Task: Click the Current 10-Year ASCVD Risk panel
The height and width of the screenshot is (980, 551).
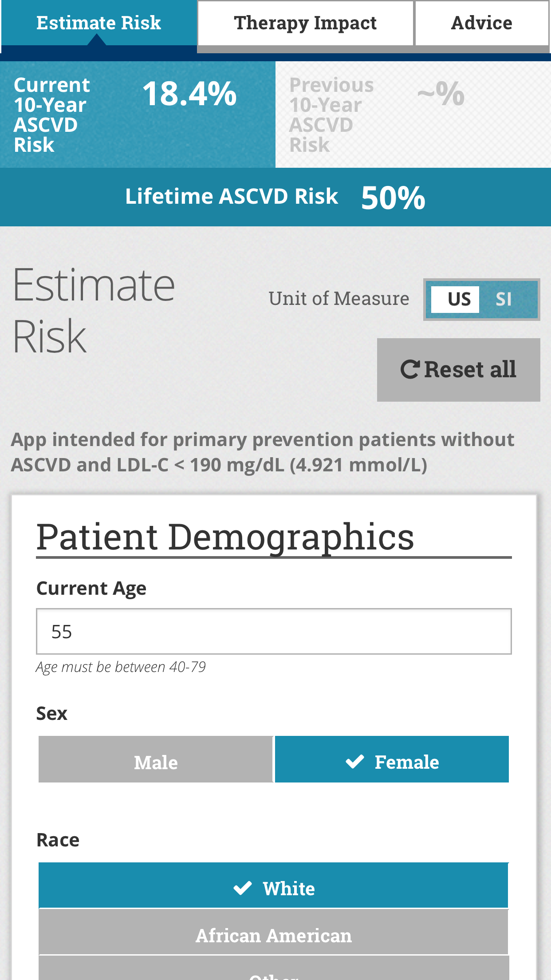Action: click(x=138, y=113)
